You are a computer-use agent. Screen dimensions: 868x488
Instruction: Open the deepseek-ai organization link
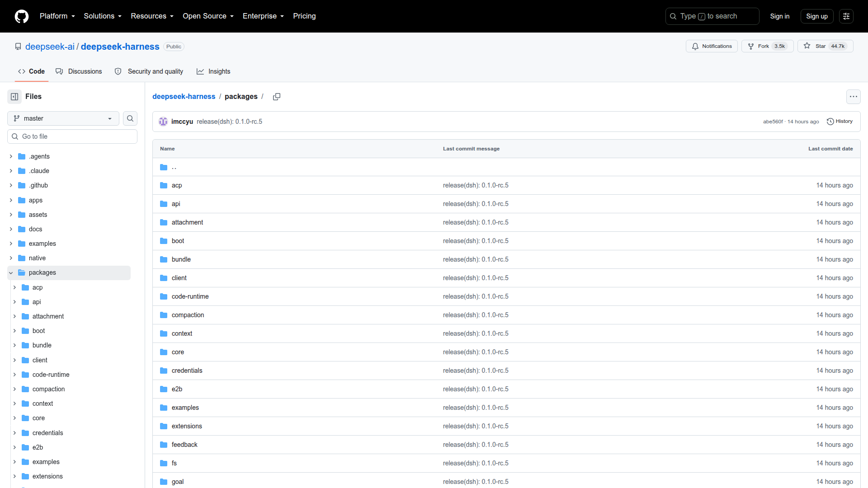[x=50, y=47]
